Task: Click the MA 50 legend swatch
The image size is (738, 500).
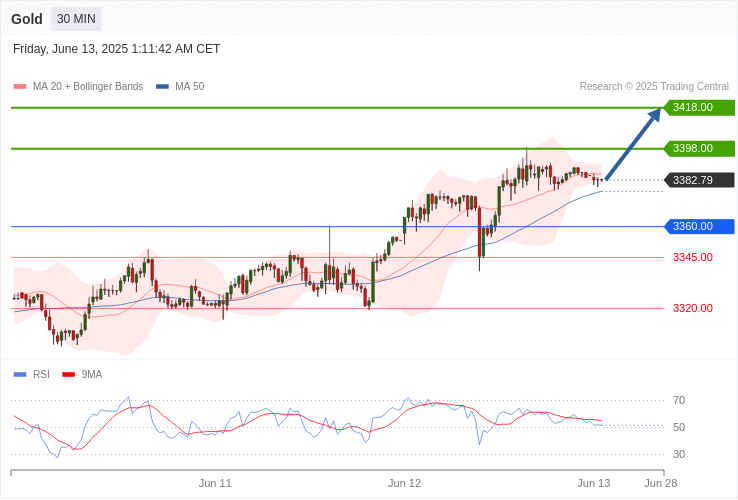Action: (x=162, y=87)
